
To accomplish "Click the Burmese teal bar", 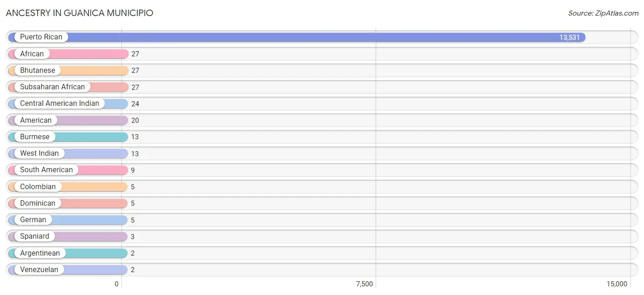I will click(68, 137).
